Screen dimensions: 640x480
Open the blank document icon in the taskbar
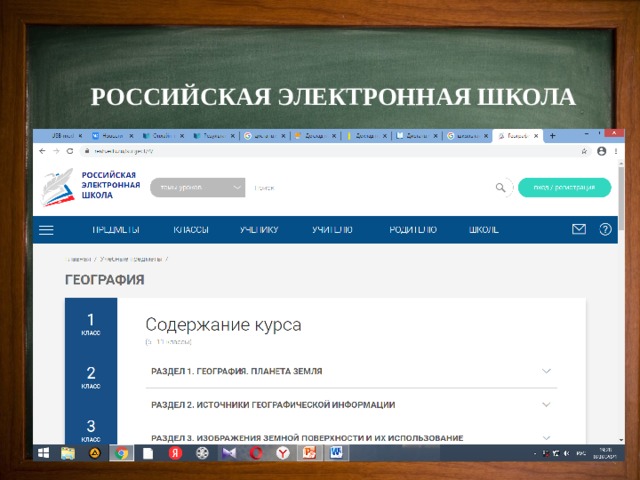click(148, 453)
